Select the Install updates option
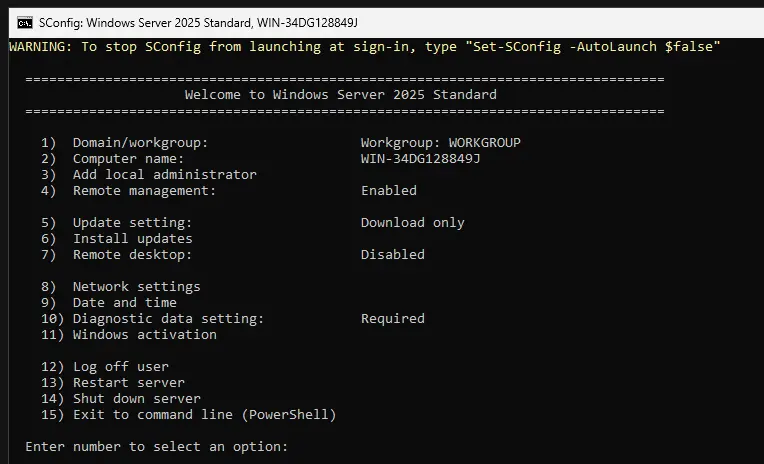 click(x=132, y=238)
